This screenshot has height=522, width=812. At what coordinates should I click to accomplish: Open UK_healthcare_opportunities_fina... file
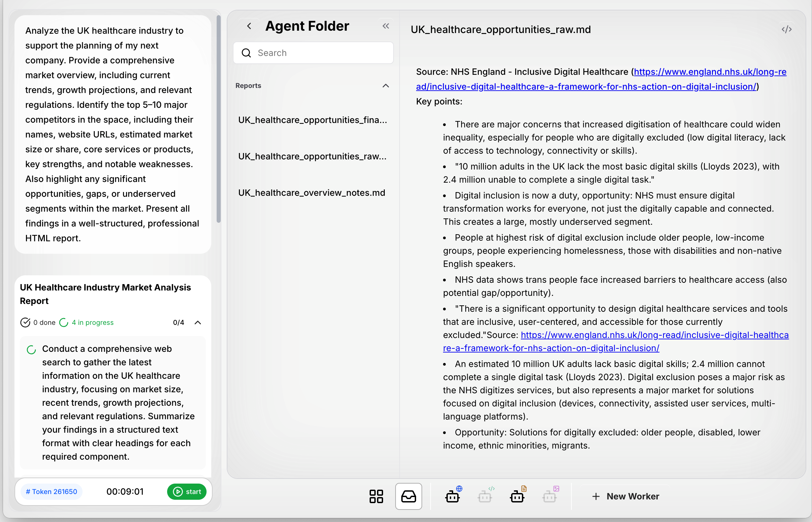[312, 120]
